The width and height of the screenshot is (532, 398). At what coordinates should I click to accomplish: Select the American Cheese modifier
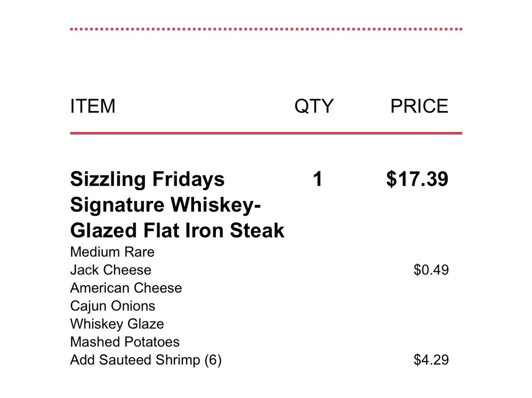pyautogui.click(x=126, y=288)
